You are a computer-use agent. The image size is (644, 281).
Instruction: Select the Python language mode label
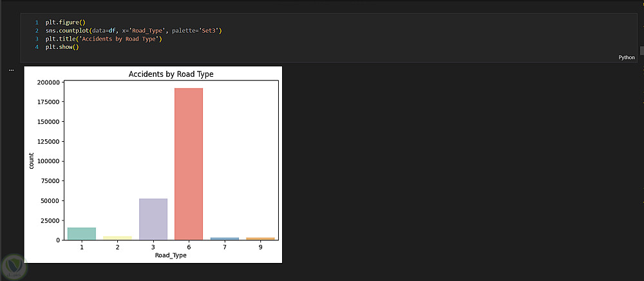pyautogui.click(x=626, y=57)
